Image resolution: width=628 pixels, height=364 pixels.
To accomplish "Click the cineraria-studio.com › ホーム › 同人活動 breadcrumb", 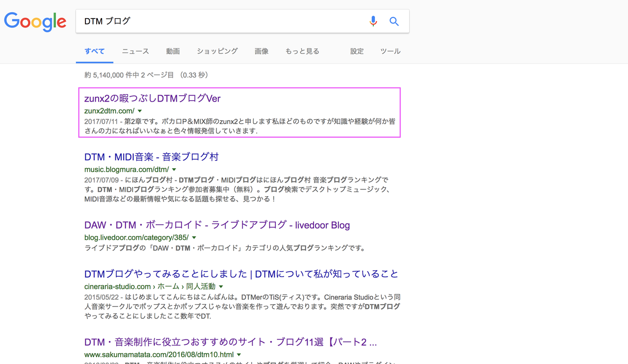I will (150, 286).
